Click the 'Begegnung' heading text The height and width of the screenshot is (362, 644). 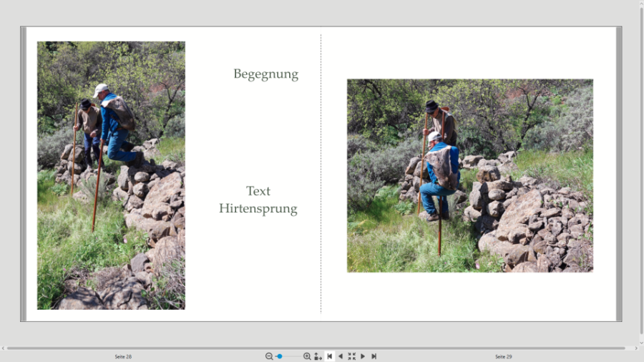point(265,74)
